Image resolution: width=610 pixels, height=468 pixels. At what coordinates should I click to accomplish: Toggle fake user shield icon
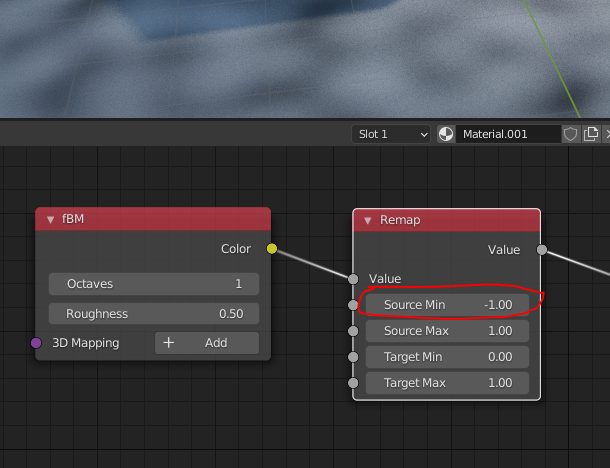coord(570,134)
